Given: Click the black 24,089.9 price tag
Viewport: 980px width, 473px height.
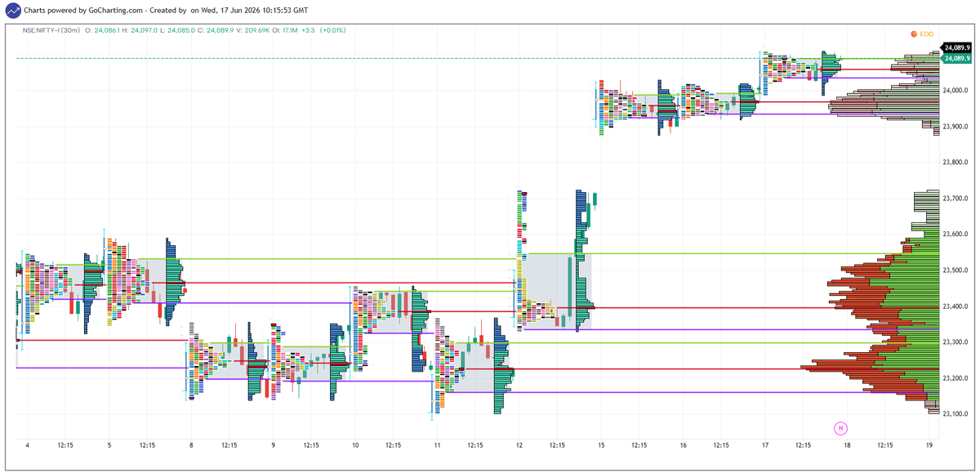Looking at the screenshot, I should [956, 48].
